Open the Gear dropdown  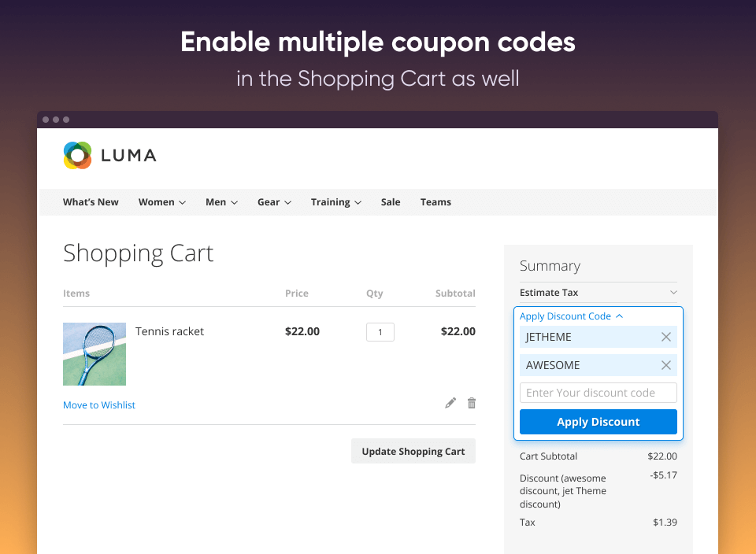pos(273,201)
